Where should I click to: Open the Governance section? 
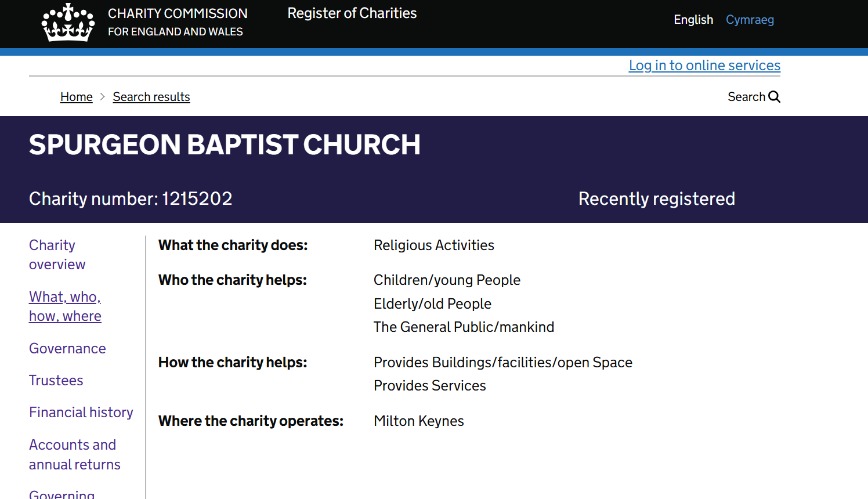pos(67,349)
